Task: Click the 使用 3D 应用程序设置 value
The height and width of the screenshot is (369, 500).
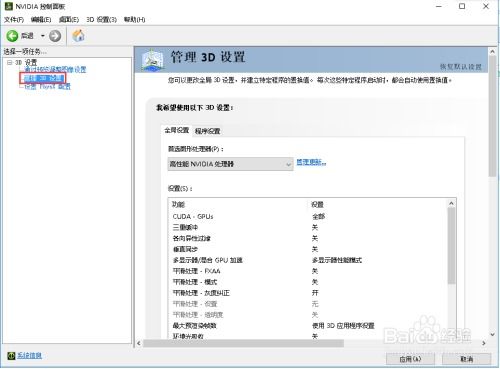Action: (x=343, y=326)
